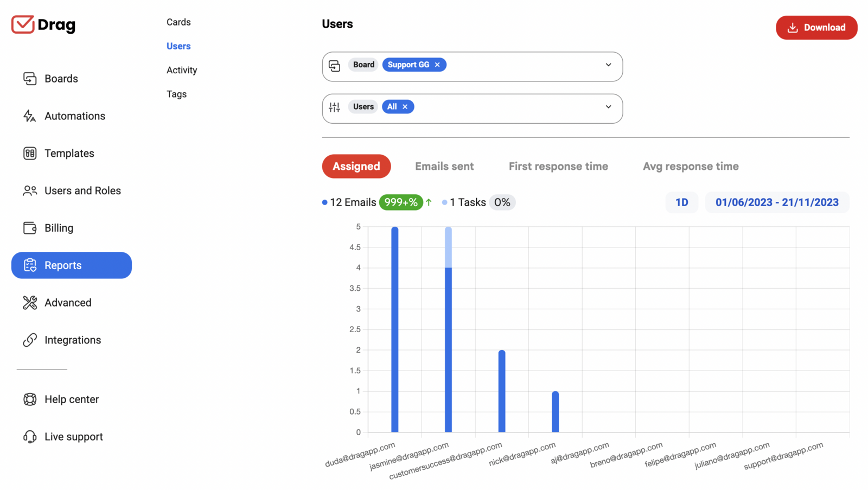The height and width of the screenshot is (490, 868).
Task: Click the users filter sliders icon
Action: 335,107
